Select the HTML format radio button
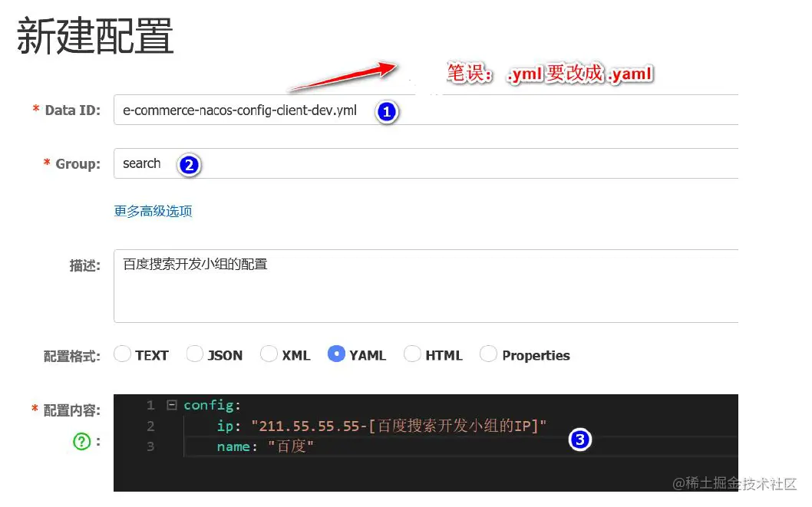812x507 pixels. [412, 354]
